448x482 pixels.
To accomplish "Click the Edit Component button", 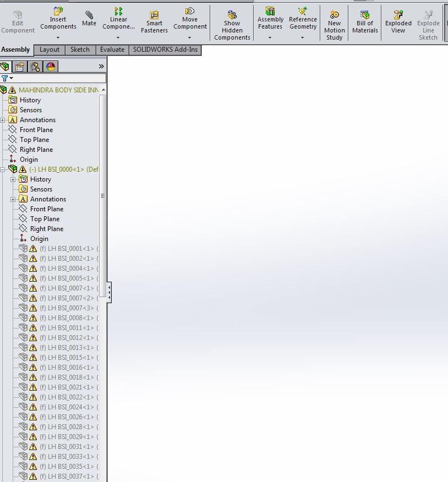I will 18,22.
